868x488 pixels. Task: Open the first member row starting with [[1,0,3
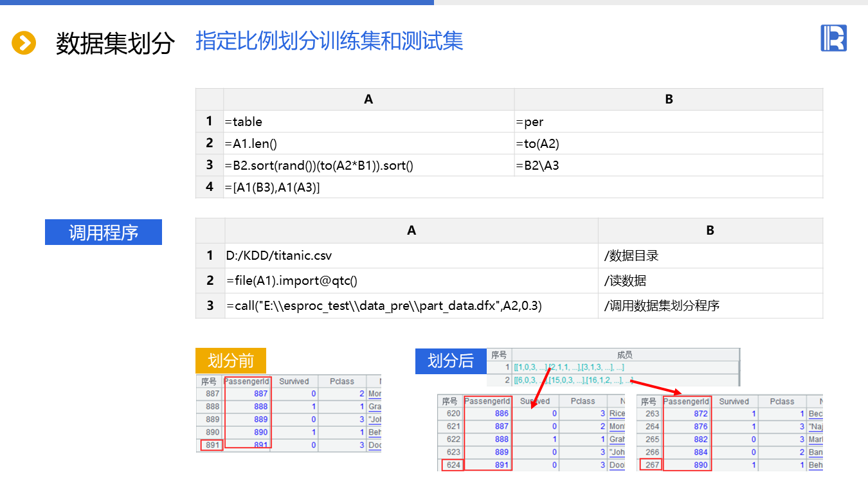(x=568, y=368)
